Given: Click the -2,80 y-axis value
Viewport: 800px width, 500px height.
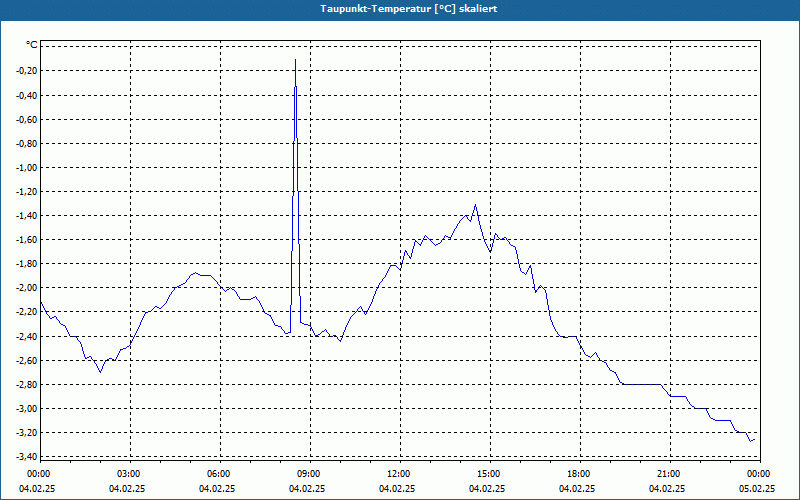Looking at the screenshot, I should pyautogui.click(x=27, y=385).
